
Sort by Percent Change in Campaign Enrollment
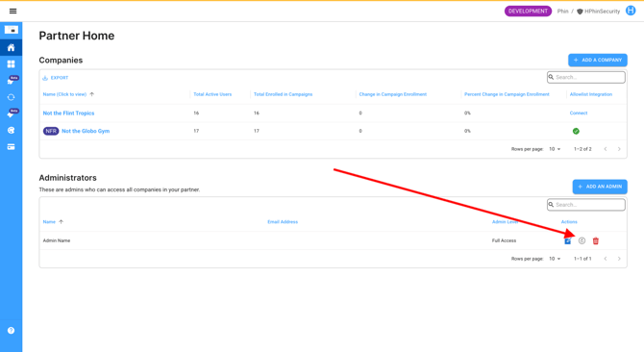coord(507,94)
